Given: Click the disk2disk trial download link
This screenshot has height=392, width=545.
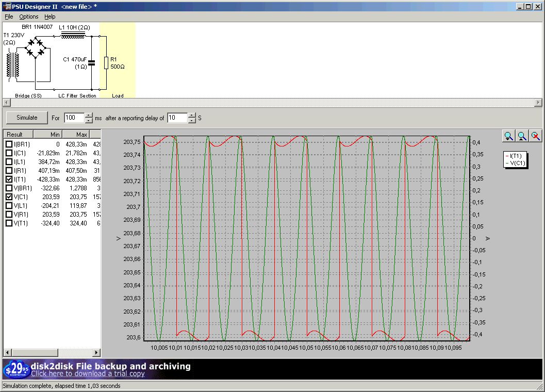Looking at the screenshot, I should [x=88, y=374].
